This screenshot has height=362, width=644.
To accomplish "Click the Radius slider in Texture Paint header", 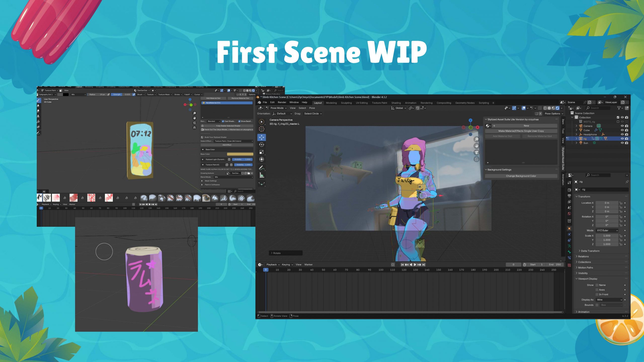I will click(x=97, y=95).
